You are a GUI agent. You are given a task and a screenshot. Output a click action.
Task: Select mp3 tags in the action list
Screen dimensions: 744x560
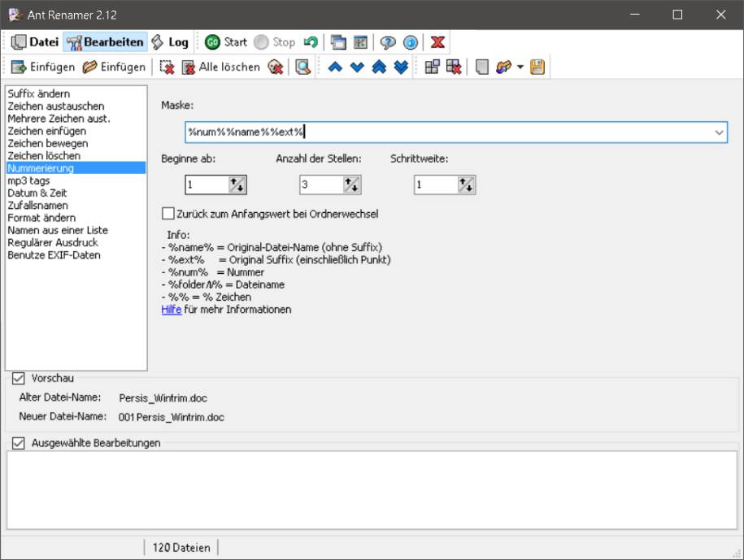[x=28, y=180]
